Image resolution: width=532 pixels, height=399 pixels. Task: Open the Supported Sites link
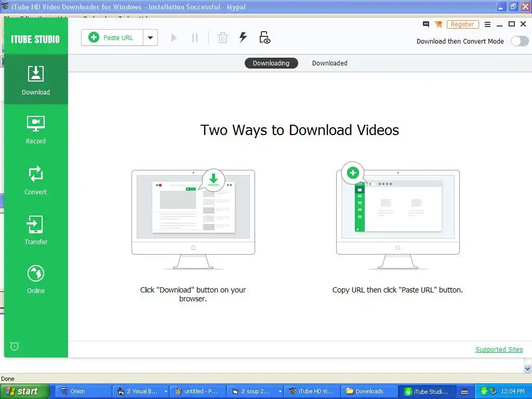pyautogui.click(x=499, y=350)
